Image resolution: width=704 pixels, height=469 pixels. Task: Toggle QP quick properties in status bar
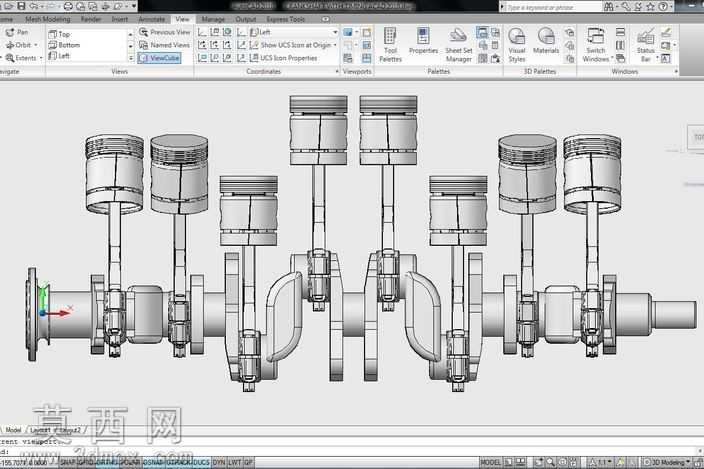point(249,462)
